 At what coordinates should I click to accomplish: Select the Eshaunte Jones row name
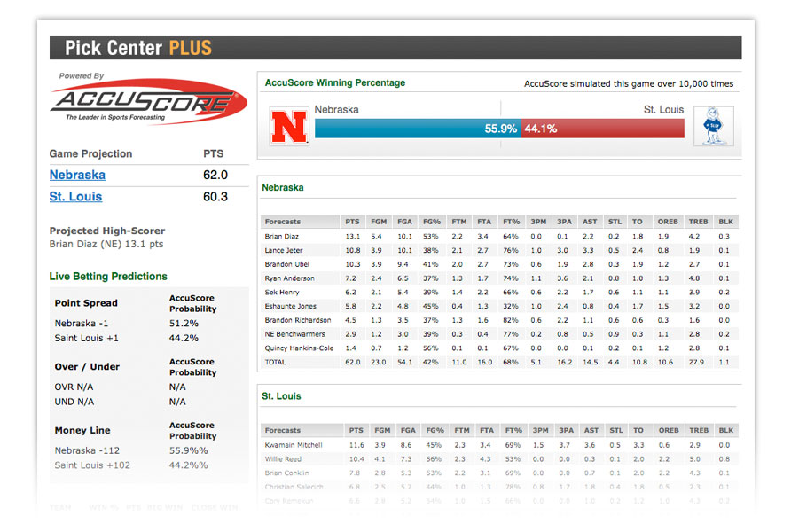pos(291,306)
